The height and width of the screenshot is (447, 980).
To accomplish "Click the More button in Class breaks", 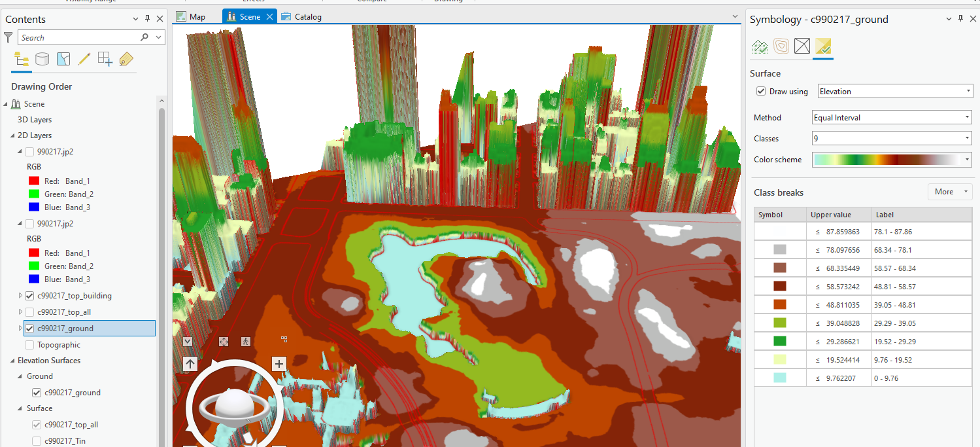I will [x=949, y=192].
